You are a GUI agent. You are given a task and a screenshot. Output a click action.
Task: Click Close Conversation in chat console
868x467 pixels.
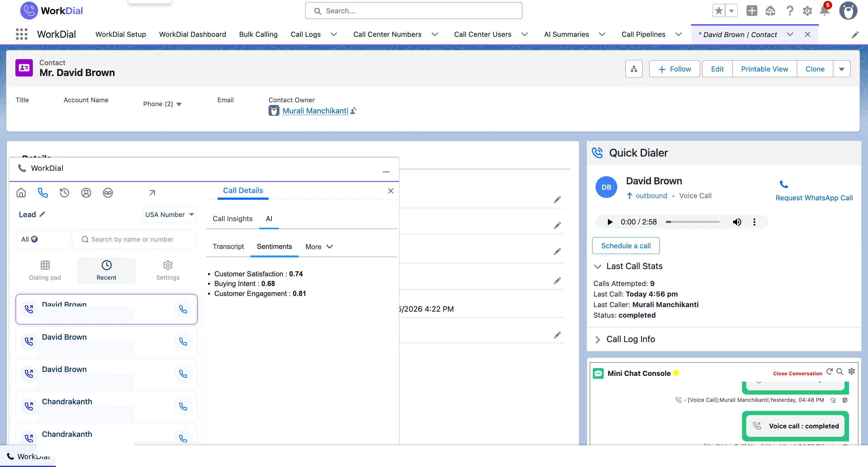(x=797, y=373)
